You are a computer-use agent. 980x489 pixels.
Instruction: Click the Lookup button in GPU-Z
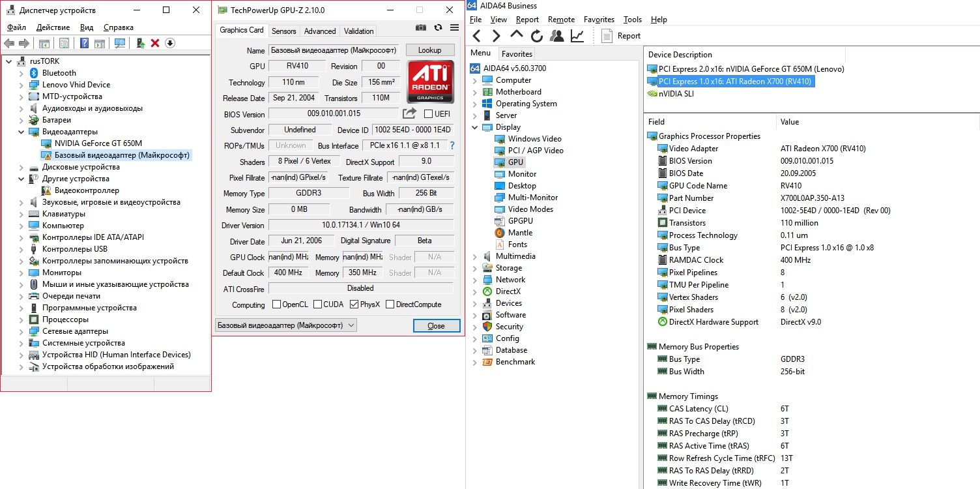coord(429,50)
